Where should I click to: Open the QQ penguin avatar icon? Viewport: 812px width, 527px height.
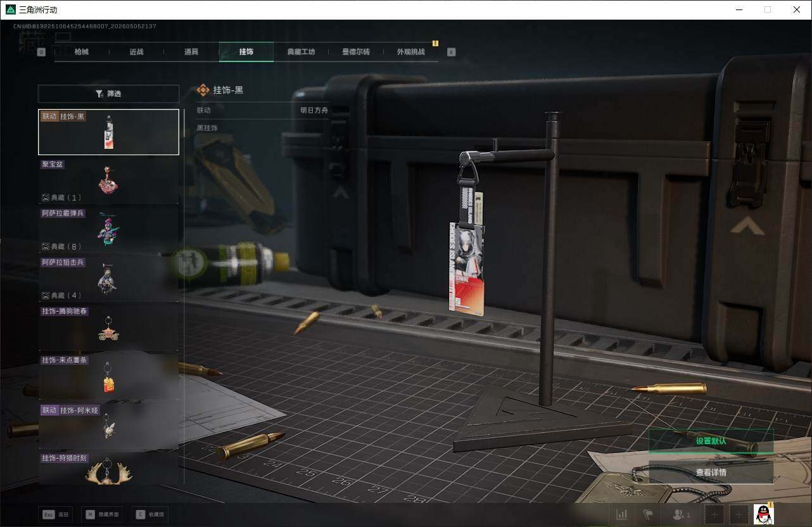pos(764,514)
